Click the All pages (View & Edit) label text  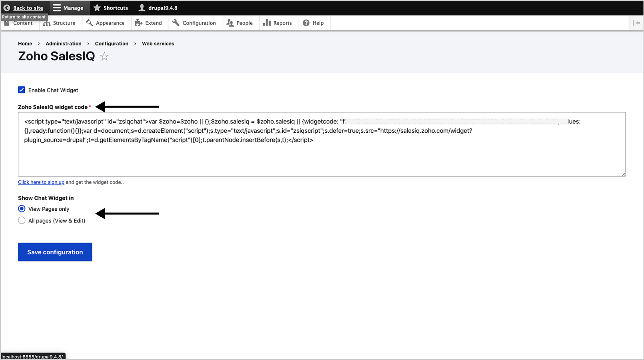57,221
